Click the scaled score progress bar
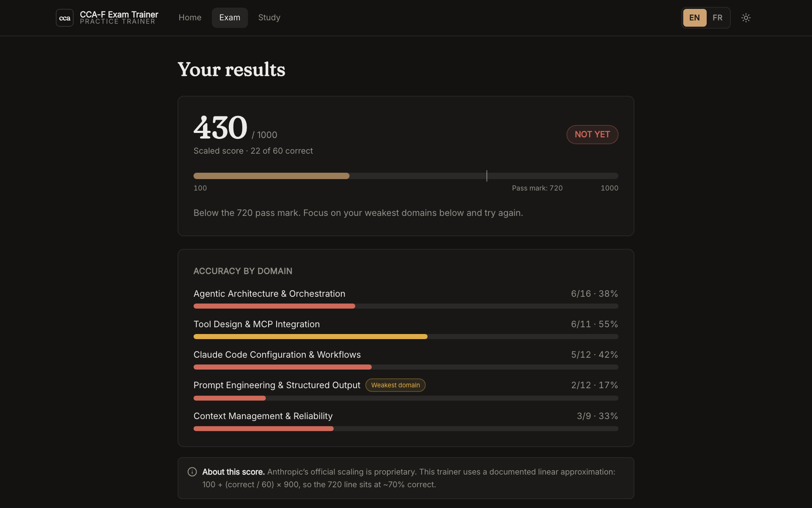This screenshot has width=812, height=508. point(406,176)
